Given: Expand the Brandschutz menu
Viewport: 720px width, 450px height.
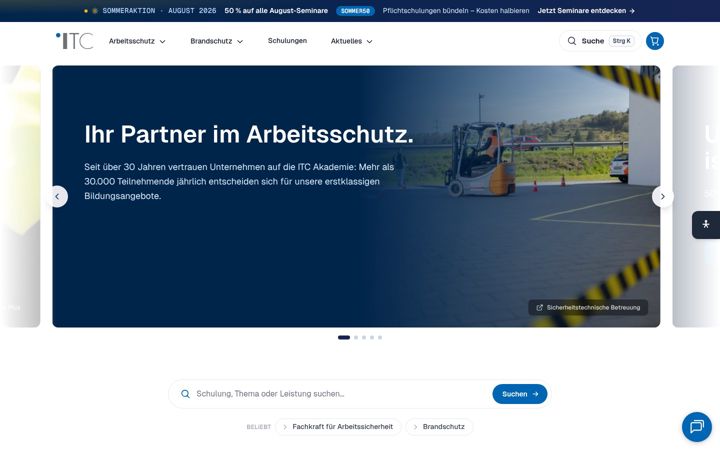Looking at the screenshot, I should (216, 41).
